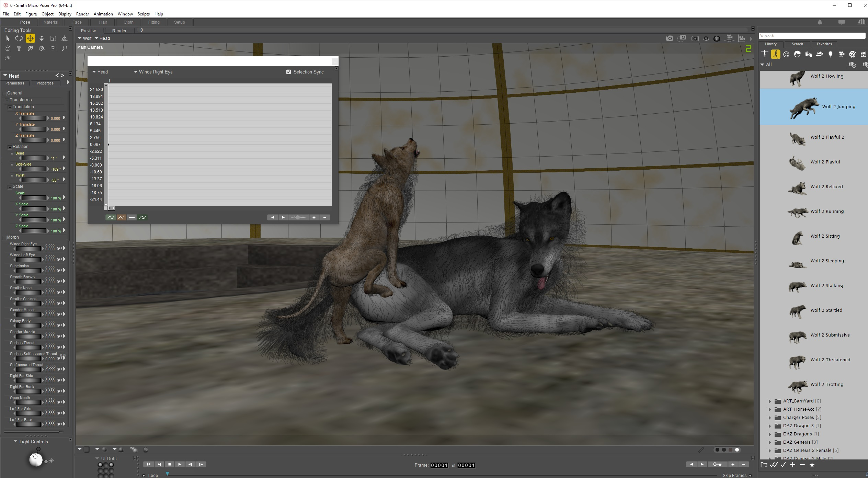This screenshot has height=478, width=868.
Task: Click the Bend rotation dial slider
Action: [x=33, y=158]
